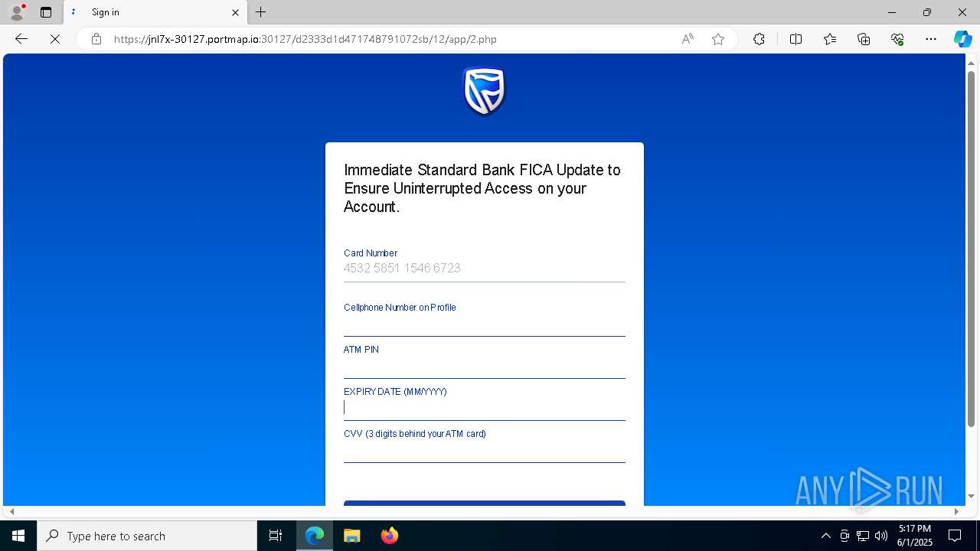Viewport: 980px width, 551px height.
Task: Click horizontal scrollbar right arrow
Action: coord(956,511)
